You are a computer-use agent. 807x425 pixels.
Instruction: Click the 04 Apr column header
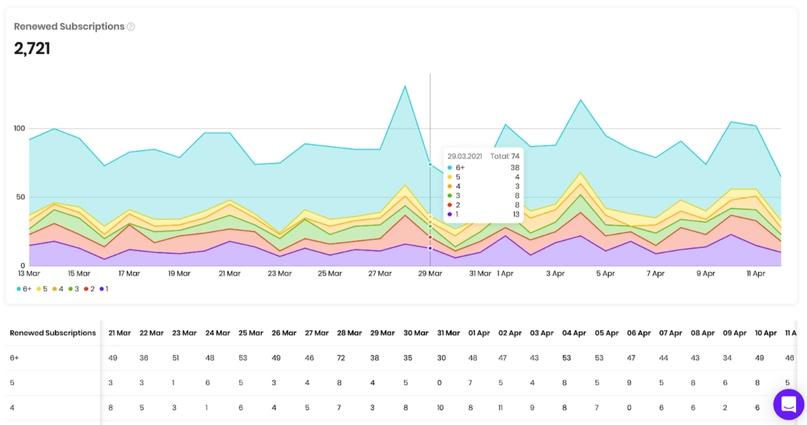pos(574,333)
